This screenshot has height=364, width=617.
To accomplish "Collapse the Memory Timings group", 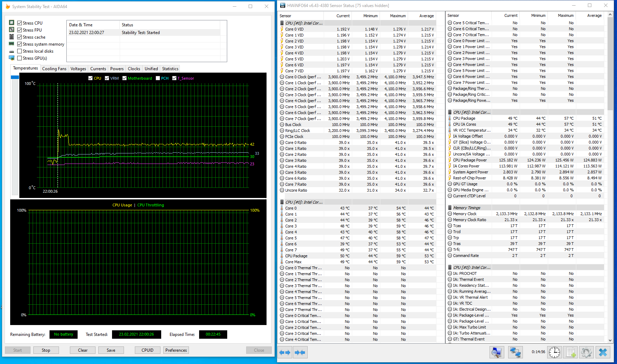I will tap(525, 208).
